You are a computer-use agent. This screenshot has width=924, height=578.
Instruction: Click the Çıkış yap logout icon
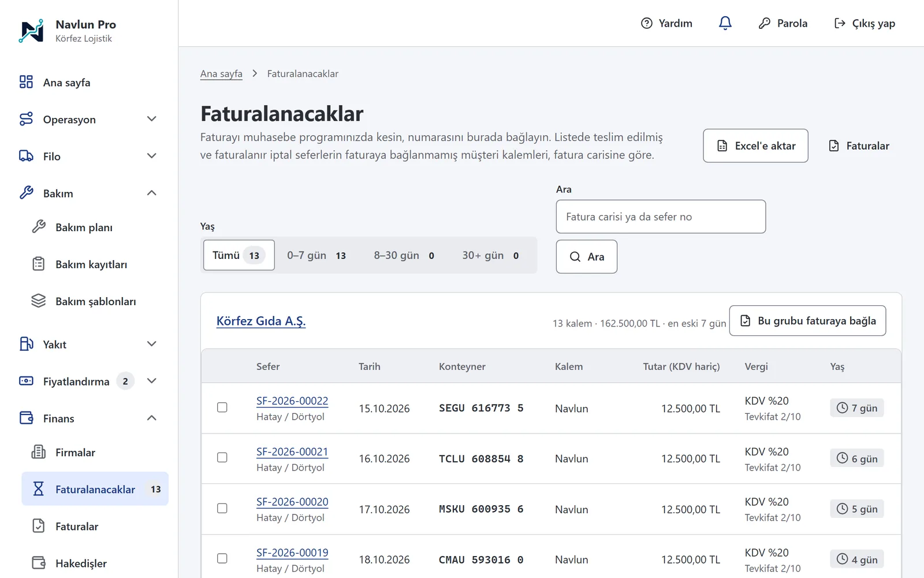(x=840, y=23)
